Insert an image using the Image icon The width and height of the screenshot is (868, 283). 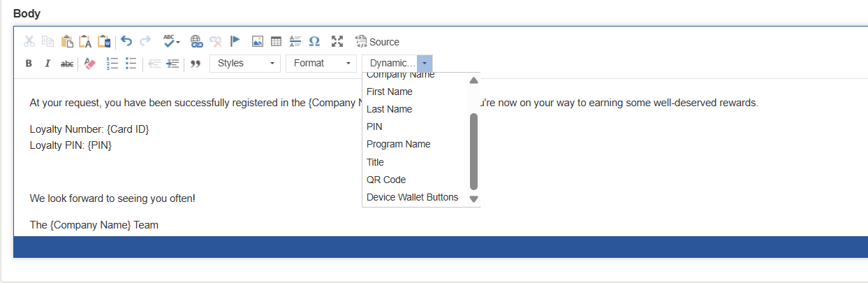[x=258, y=41]
